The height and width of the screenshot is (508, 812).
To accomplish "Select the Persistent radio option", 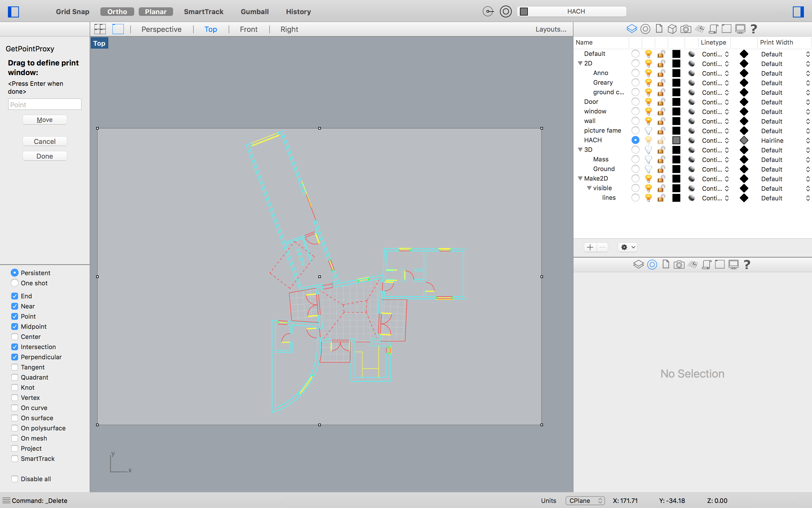I will coord(14,272).
